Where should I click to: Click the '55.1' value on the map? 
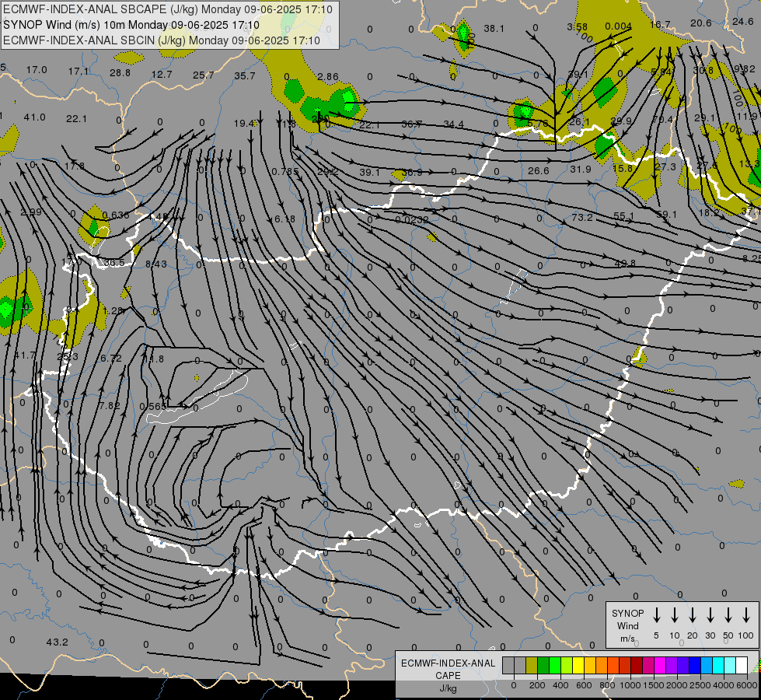coord(623,216)
